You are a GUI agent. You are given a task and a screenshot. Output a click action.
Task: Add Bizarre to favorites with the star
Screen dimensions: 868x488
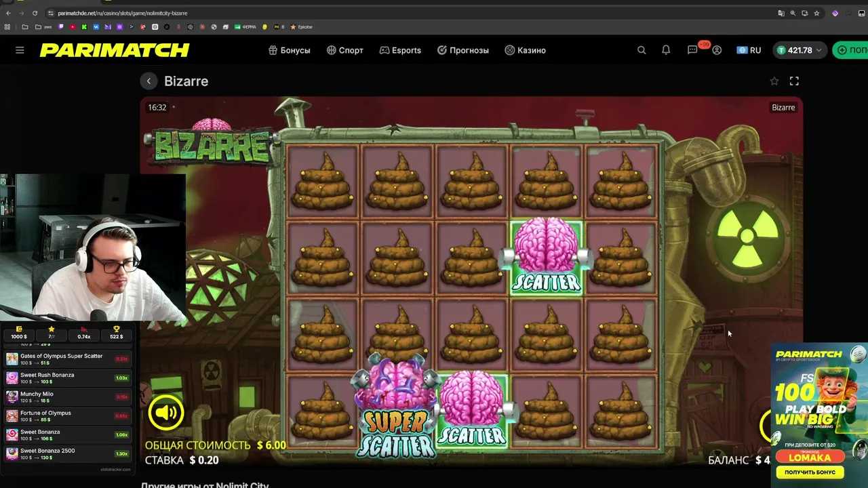point(774,81)
